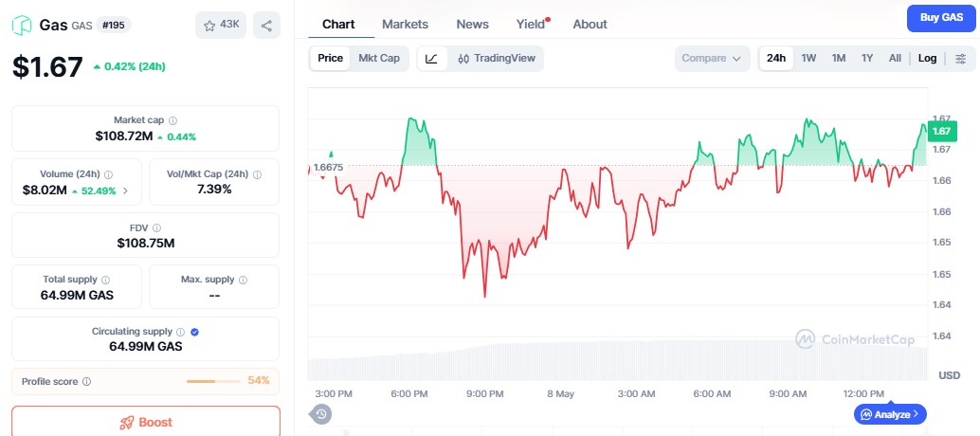Click the #195 rank badge

point(113,26)
